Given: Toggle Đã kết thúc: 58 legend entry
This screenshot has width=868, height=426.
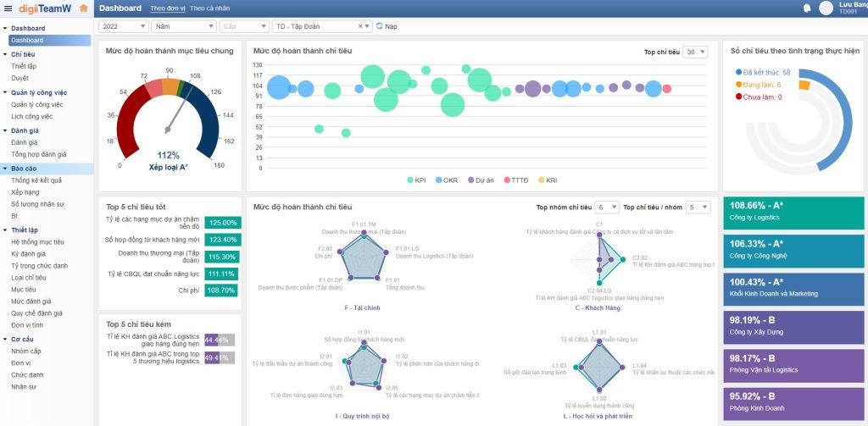Looking at the screenshot, I should tap(763, 73).
